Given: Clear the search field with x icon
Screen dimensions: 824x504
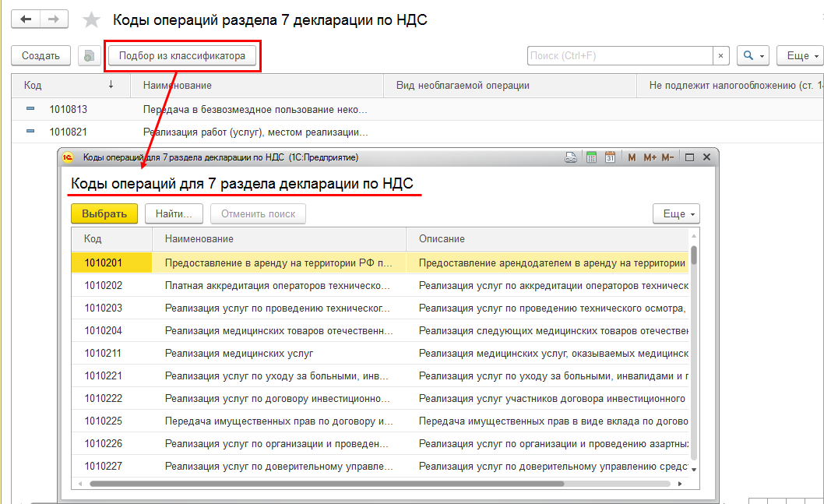Looking at the screenshot, I should (x=720, y=56).
